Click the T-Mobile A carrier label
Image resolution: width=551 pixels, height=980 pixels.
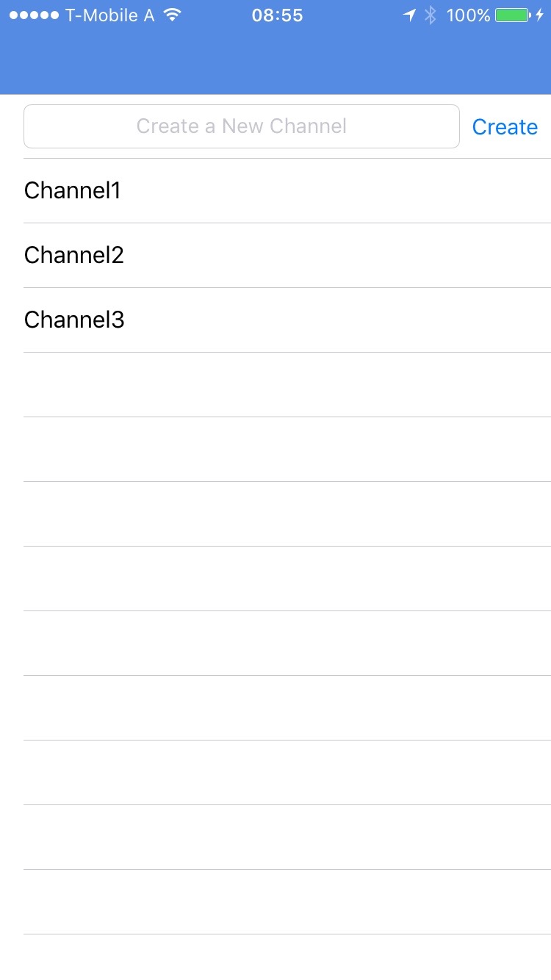(x=109, y=15)
